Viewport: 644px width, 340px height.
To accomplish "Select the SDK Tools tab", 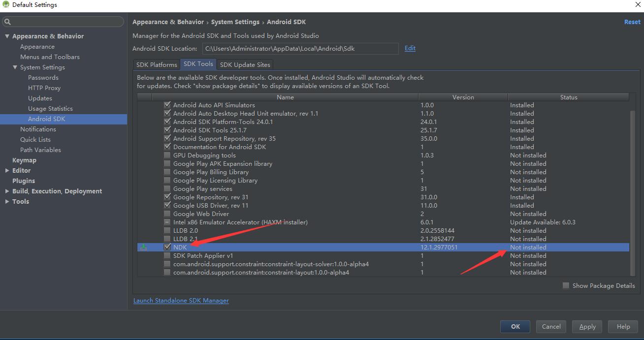I will [198, 64].
